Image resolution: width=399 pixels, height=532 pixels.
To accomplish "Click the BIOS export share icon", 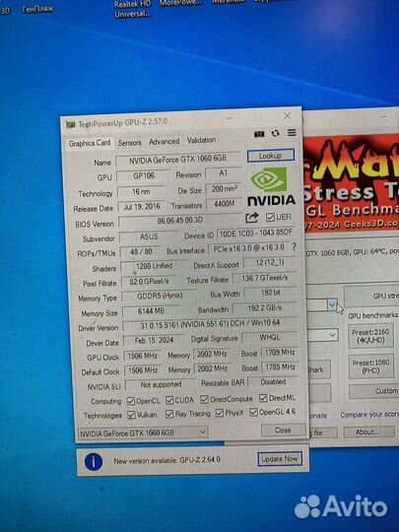I will click(252, 218).
